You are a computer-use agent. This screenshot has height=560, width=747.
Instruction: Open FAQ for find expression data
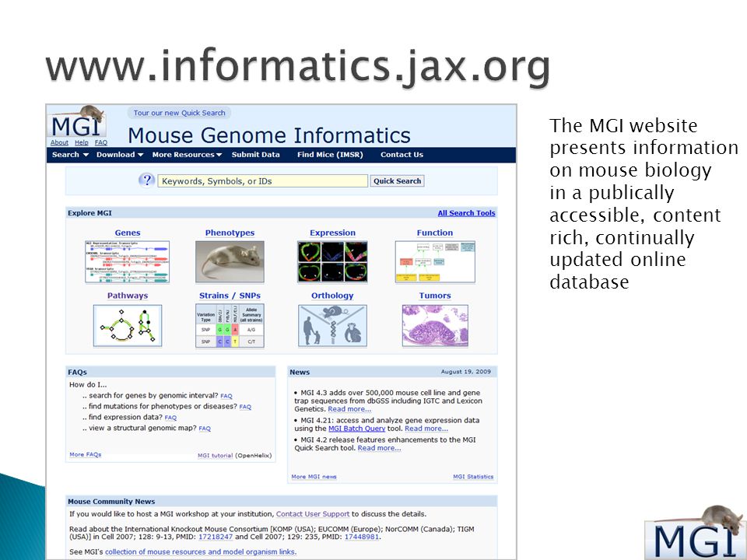[170, 418]
